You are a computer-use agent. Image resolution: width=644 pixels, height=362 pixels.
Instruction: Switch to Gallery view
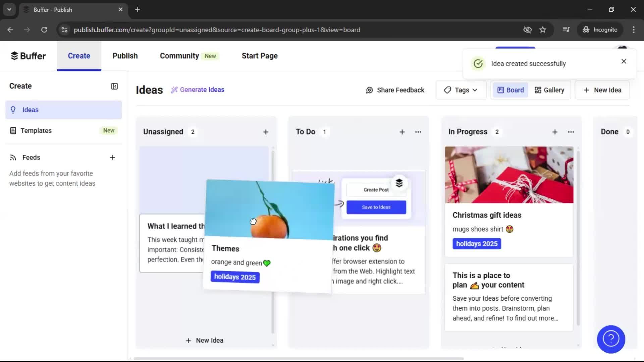pos(549,90)
